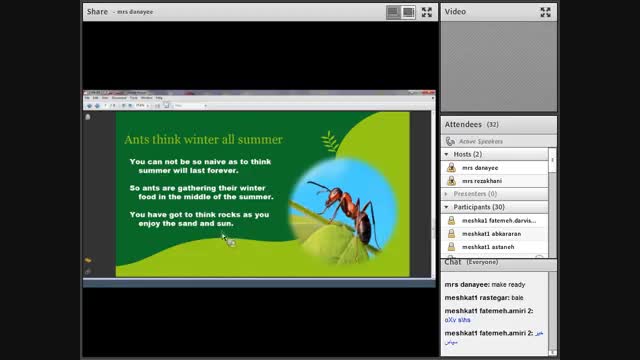Select the first layout view icon in Share header
Screen dimensions: 640x360
393,12
